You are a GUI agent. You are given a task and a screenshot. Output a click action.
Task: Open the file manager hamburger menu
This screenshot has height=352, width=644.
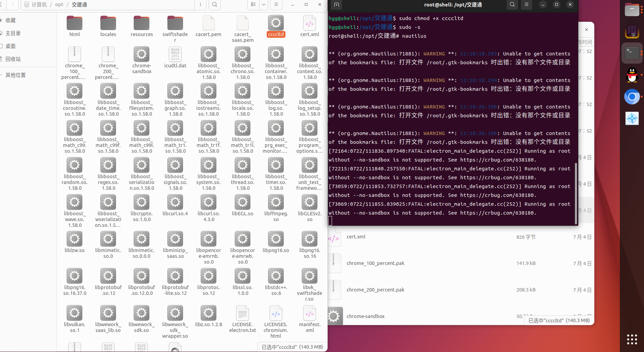[276, 4]
